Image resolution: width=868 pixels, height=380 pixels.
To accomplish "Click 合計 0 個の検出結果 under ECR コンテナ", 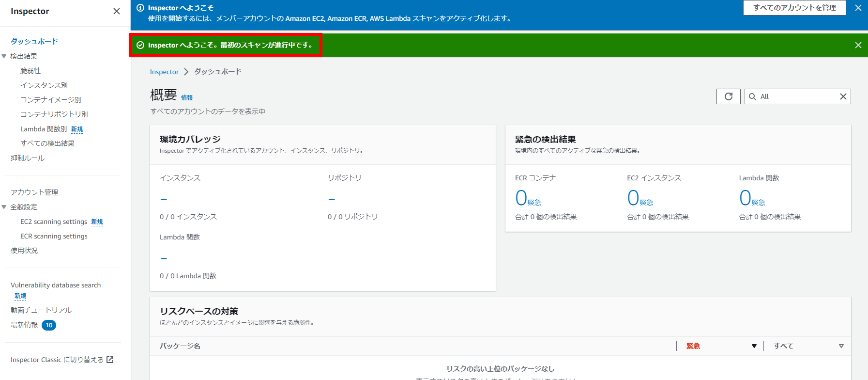I will pos(546,217).
